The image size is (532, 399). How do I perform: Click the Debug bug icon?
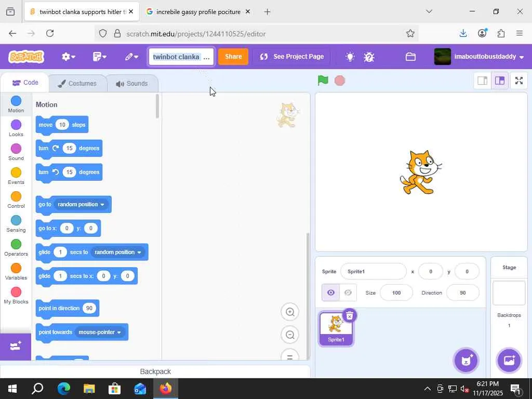tap(369, 57)
